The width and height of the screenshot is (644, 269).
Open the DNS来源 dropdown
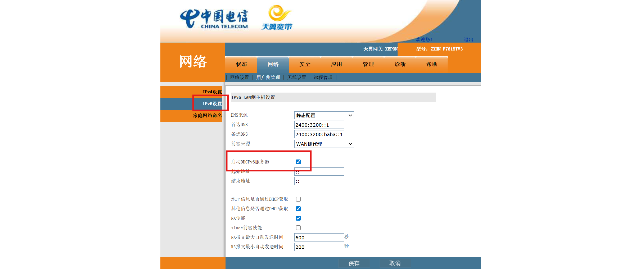(324, 115)
